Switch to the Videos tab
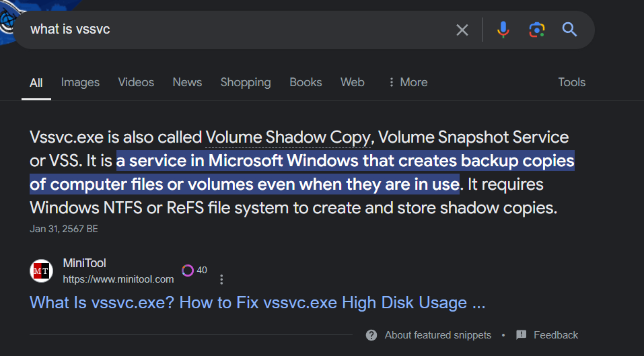Viewport: 644px width, 356px height. [x=136, y=82]
